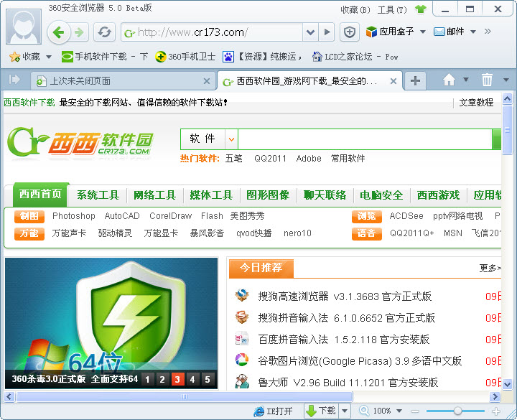The height and width of the screenshot is (420, 517).
Task: Click the orange 浏览 category badge
Action: 367,216
